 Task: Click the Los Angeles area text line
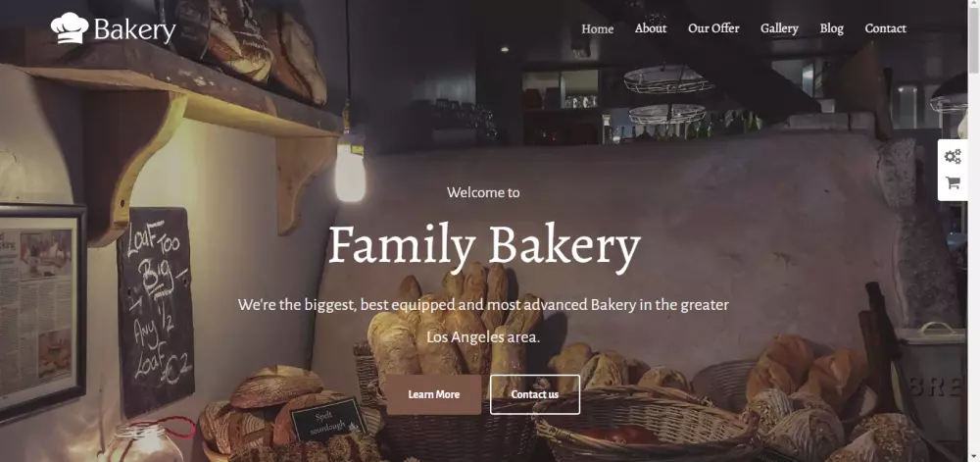(x=483, y=337)
